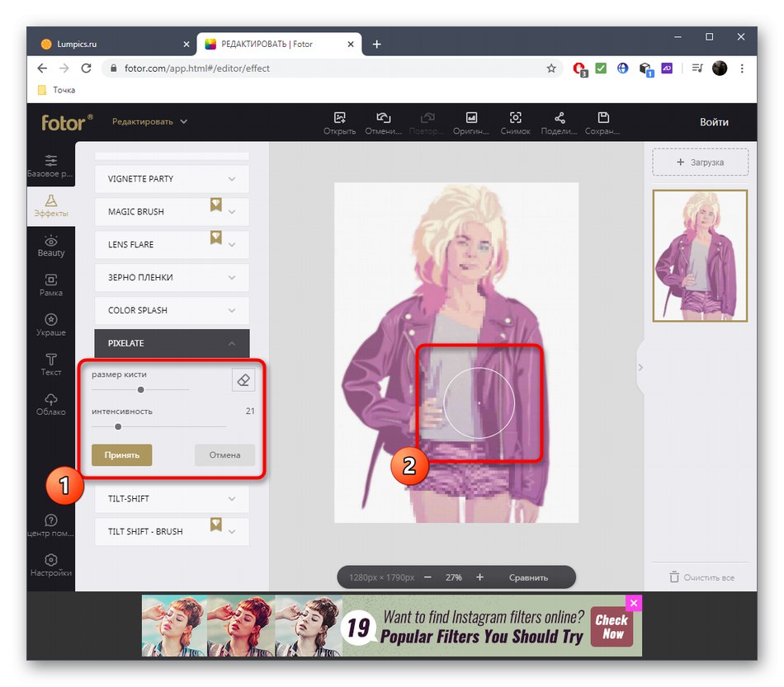The image size is (784, 687).
Task: Open Beauty sidebar section
Action: (x=50, y=247)
